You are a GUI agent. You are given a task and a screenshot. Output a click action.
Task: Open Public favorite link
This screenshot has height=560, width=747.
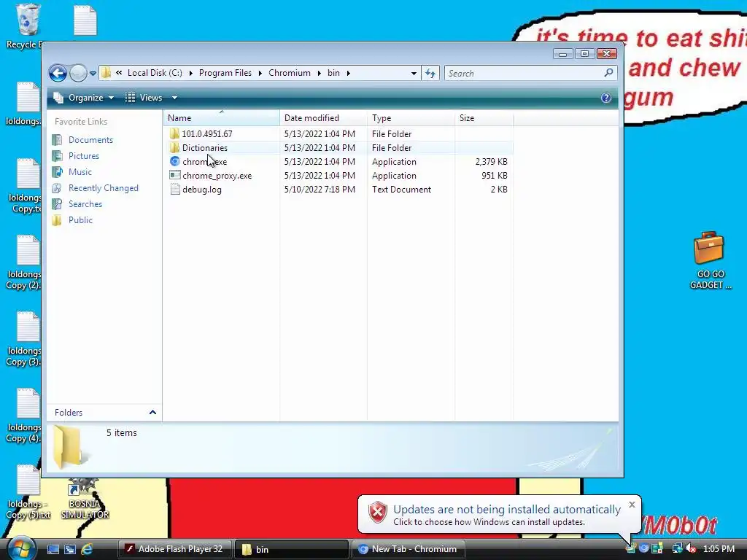click(80, 220)
